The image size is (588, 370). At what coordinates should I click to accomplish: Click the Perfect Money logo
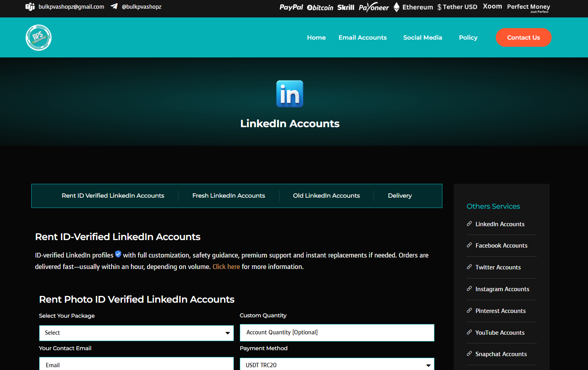click(x=529, y=8)
